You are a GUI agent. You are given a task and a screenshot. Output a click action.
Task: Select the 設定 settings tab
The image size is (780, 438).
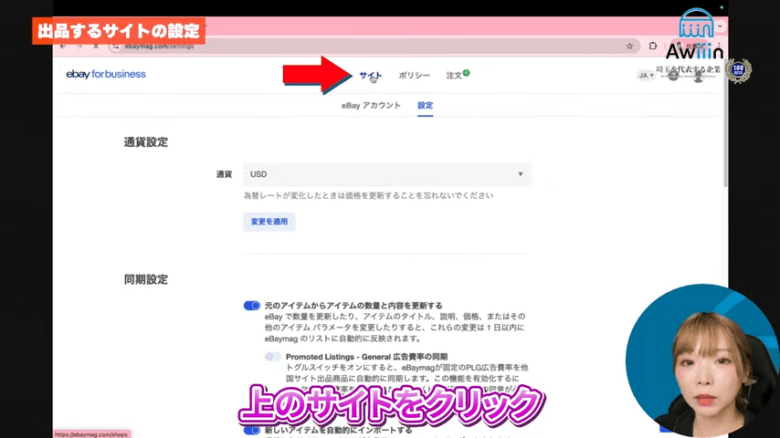425,105
